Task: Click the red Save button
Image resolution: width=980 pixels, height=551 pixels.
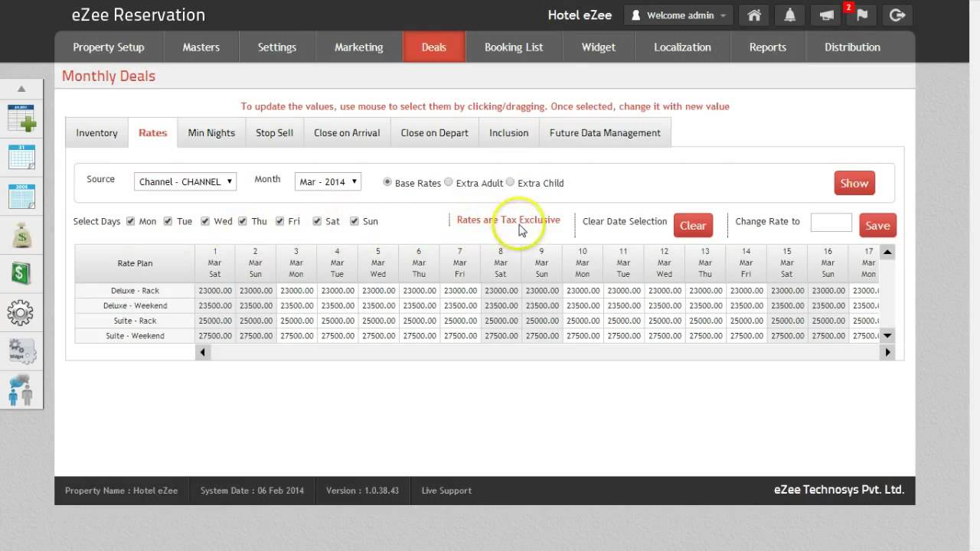Action: [x=877, y=225]
